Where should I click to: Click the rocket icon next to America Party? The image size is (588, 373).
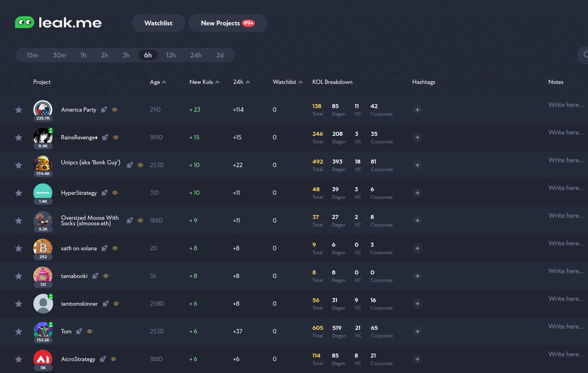[x=104, y=110]
